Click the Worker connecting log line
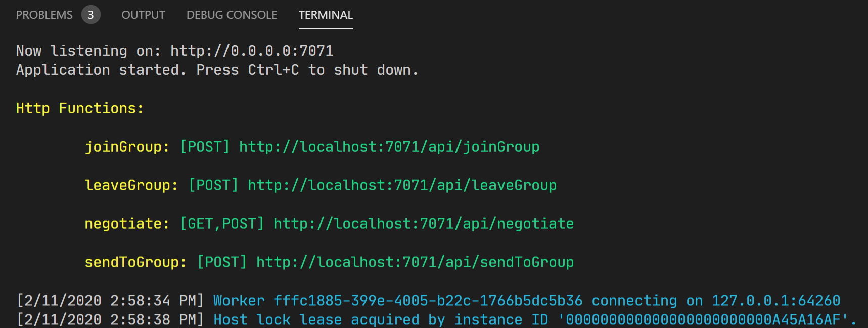 [x=428, y=301]
